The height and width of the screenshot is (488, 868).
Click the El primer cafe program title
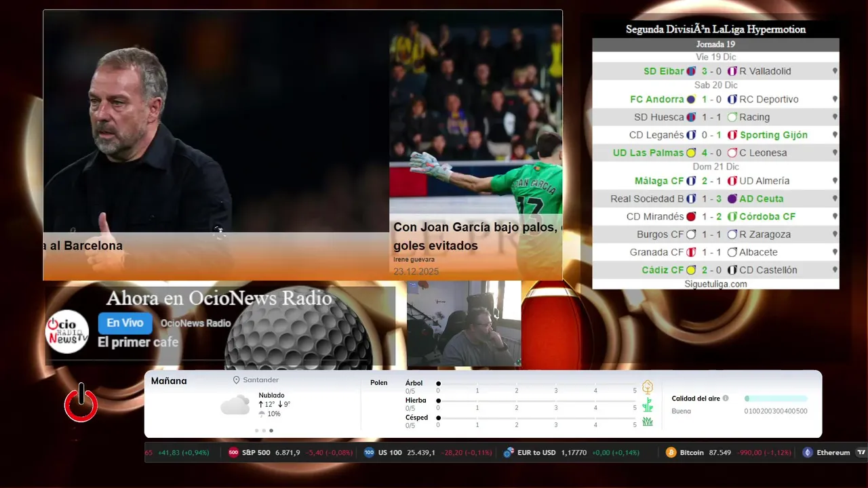click(138, 342)
